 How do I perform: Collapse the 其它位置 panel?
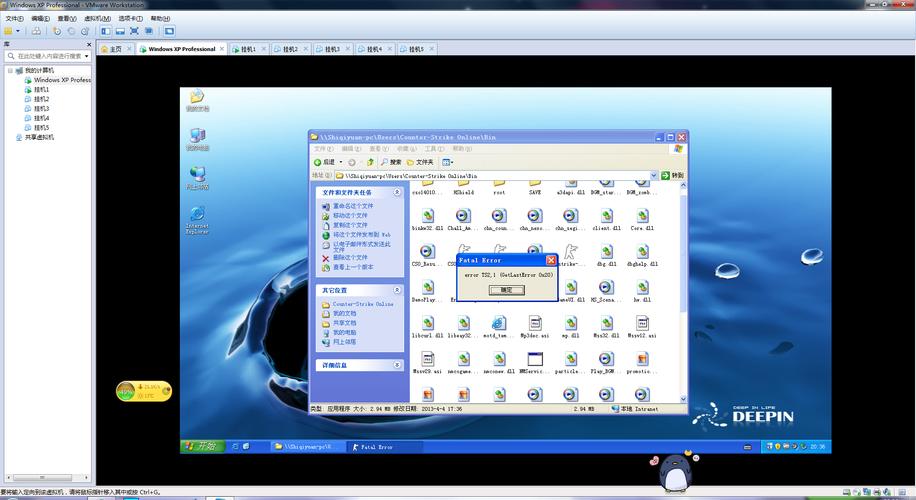[397, 290]
